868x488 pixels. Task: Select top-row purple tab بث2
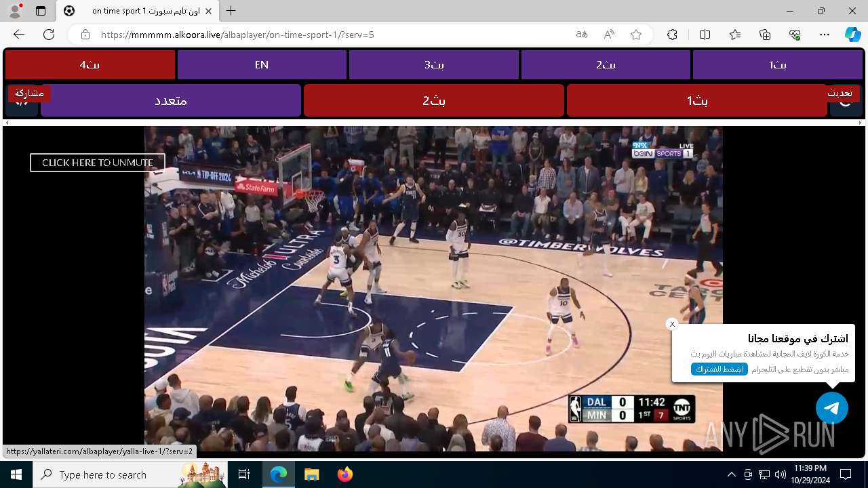point(606,65)
